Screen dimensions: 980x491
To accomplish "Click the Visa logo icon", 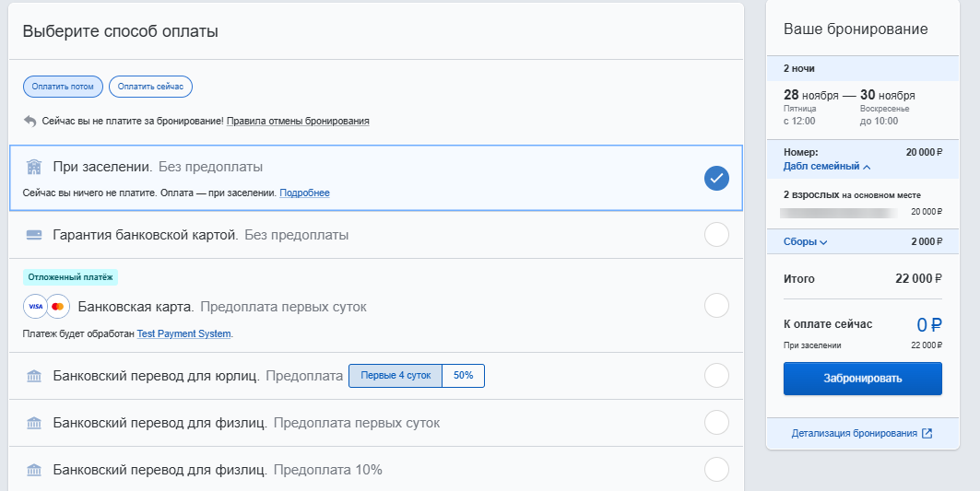I will [x=35, y=306].
